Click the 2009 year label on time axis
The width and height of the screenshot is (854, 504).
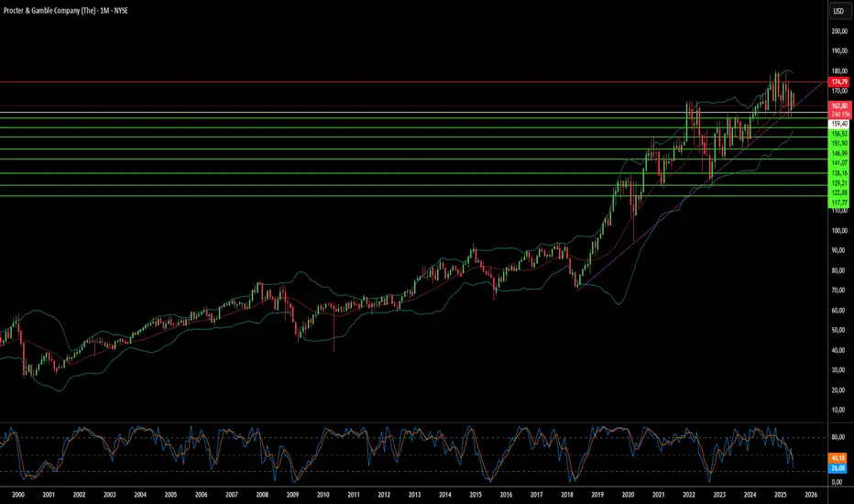[292, 495]
